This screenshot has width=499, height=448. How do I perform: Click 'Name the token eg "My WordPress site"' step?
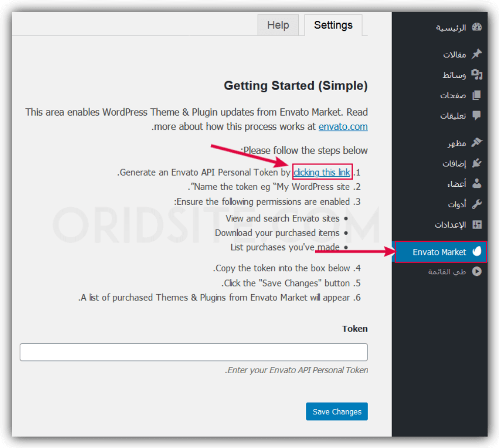[x=269, y=187]
